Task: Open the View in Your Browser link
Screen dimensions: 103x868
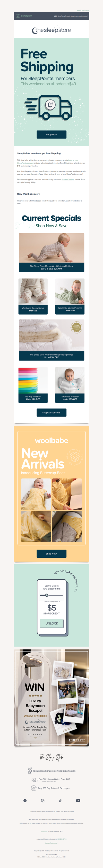Action: pyautogui.click(x=83, y=10)
